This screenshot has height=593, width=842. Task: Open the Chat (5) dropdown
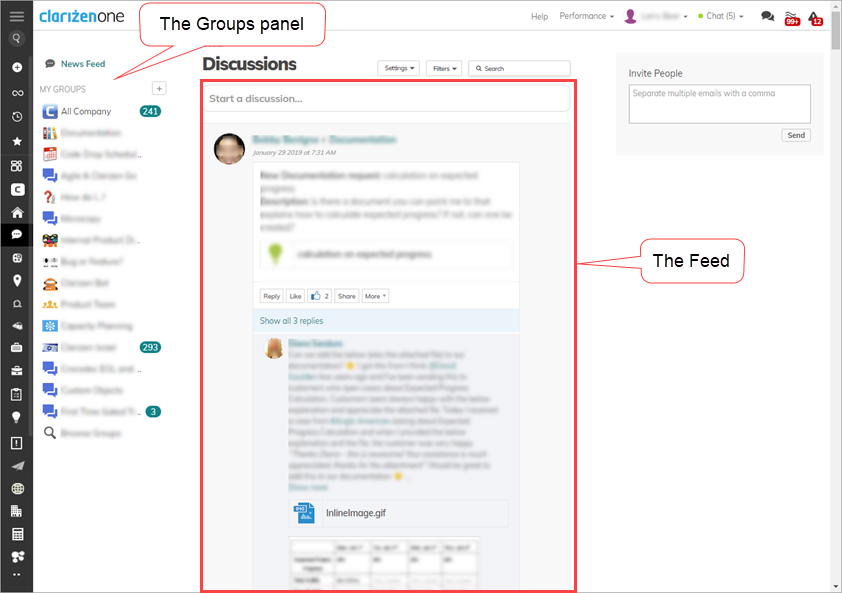tap(721, 16)
